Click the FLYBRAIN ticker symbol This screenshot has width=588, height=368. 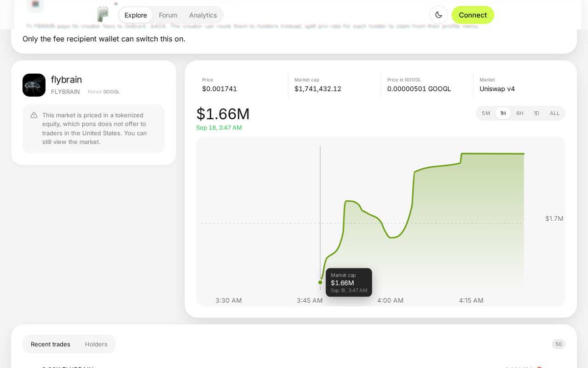tap(65, 92)
